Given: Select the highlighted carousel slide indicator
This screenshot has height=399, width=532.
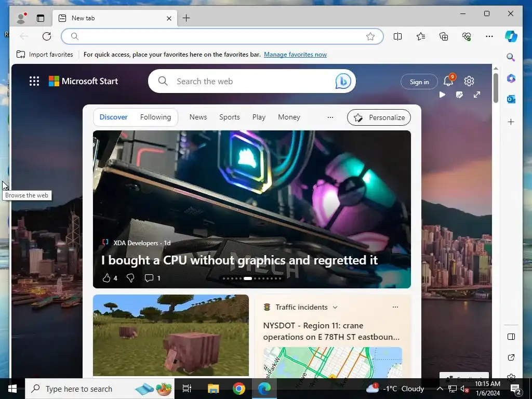Looking at the screenshot, I should [x=248, y=278].
